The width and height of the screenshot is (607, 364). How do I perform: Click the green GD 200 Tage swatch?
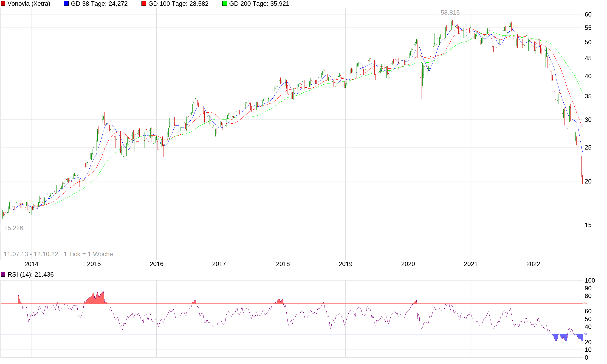coord(224,4)
